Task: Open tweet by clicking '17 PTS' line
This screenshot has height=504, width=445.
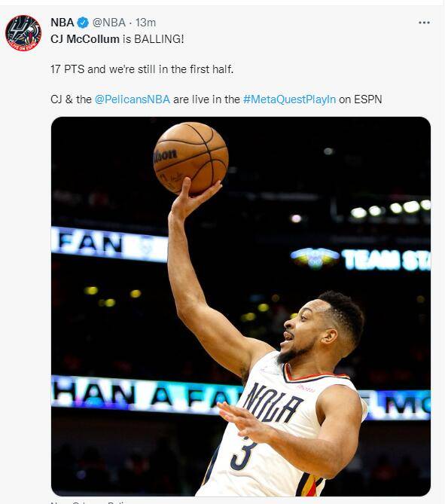Action: (142, 69)
